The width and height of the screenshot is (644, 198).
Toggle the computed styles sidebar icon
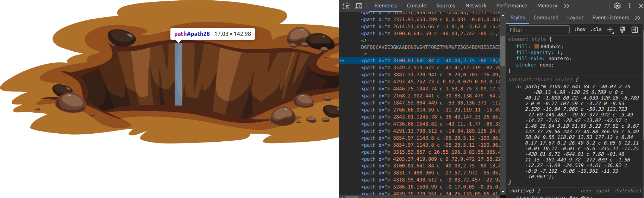pos(634,30)
